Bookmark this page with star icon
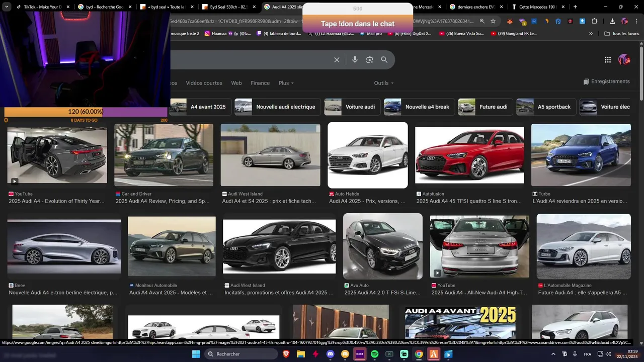Viewport: 644px width, 362px height. (493, 21)
